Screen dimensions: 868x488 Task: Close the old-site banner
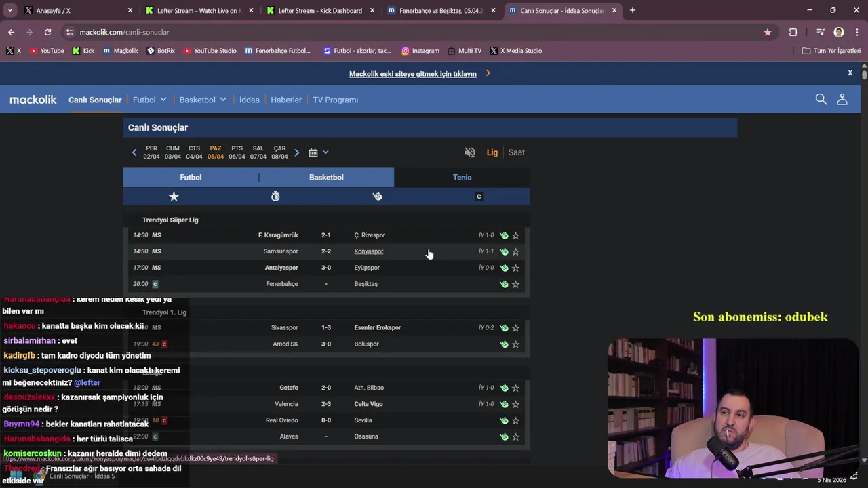[850, 73]
